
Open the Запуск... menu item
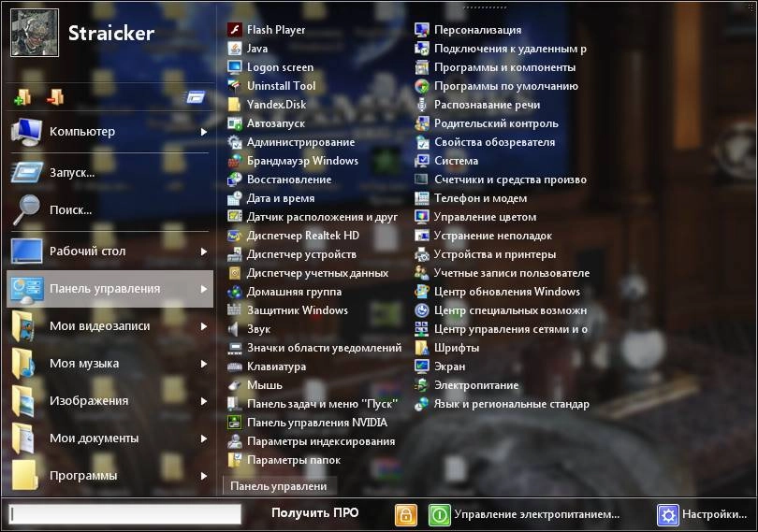click(109, 172)
